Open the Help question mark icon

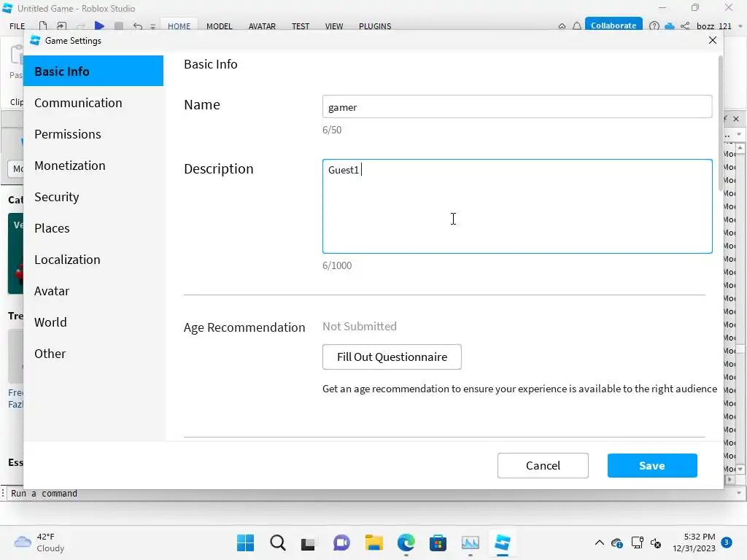coord(654,26)
